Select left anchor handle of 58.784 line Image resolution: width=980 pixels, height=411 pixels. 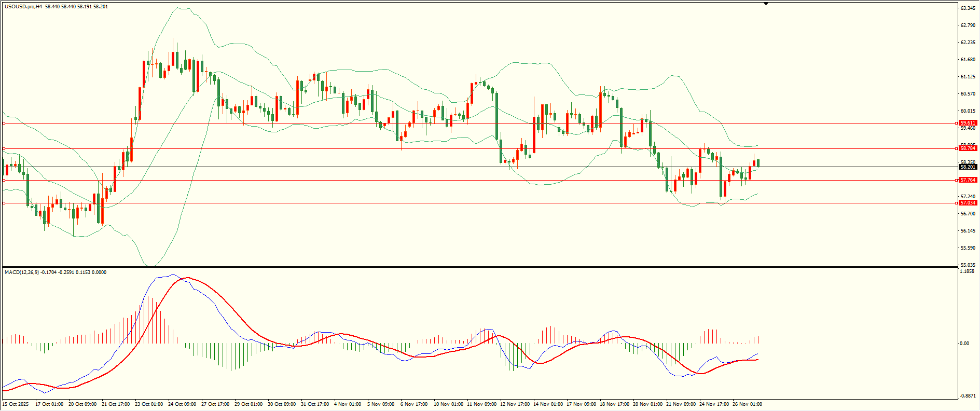(4, 149)
